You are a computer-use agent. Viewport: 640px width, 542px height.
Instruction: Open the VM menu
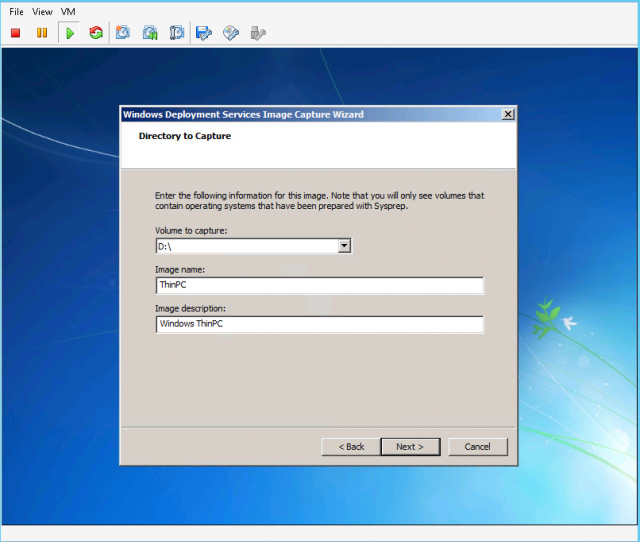coord(68,11)
